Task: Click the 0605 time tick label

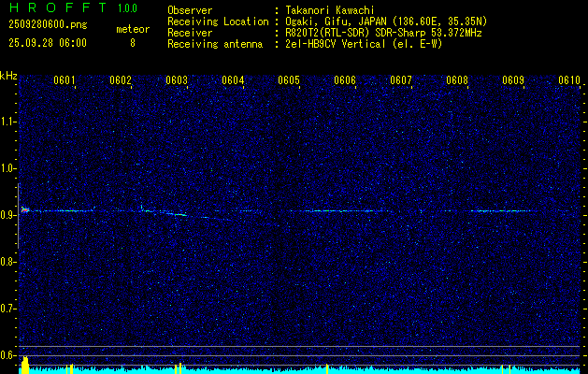Action: click(x=289, y=80)
